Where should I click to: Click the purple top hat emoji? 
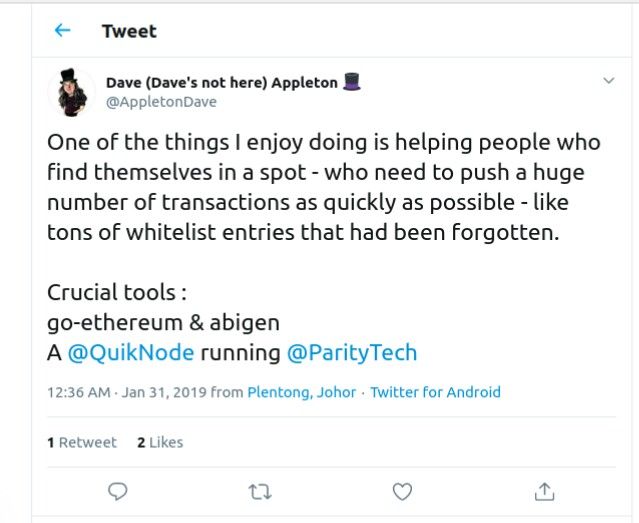tap(352, 82)
